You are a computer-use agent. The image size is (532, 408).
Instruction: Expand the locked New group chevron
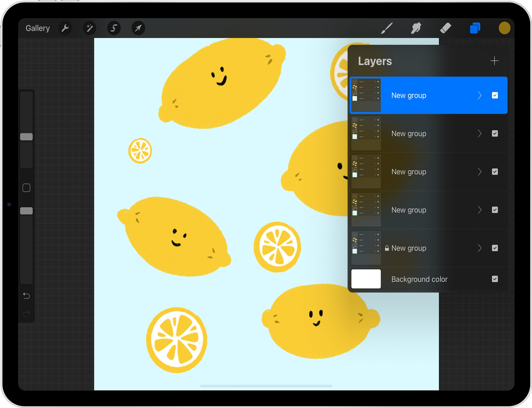[x=480, y=248]
